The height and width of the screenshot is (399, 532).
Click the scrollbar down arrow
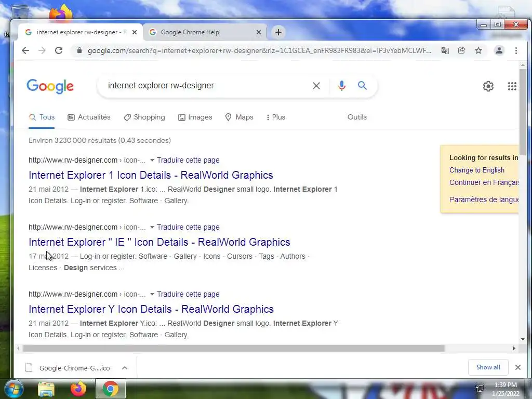coord(523,339)
